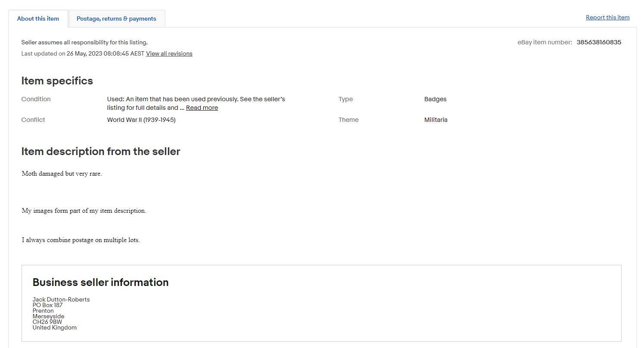Image resolution: width=644 pixels, height=348 pixels.
Task: Select the Condition label
Action: (36, 99)
